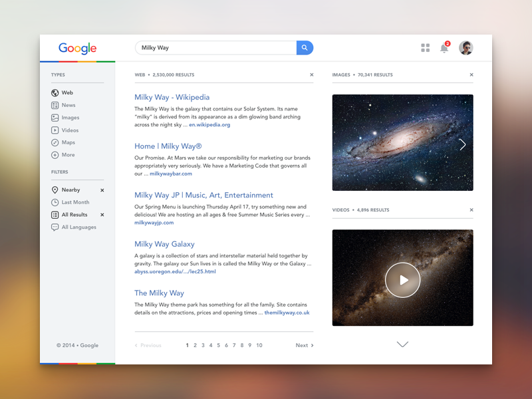Image resolution: width=532 pixels, height=399 pixels.
Task: Click in the Milky Way search field
Action: coord(215,48)
